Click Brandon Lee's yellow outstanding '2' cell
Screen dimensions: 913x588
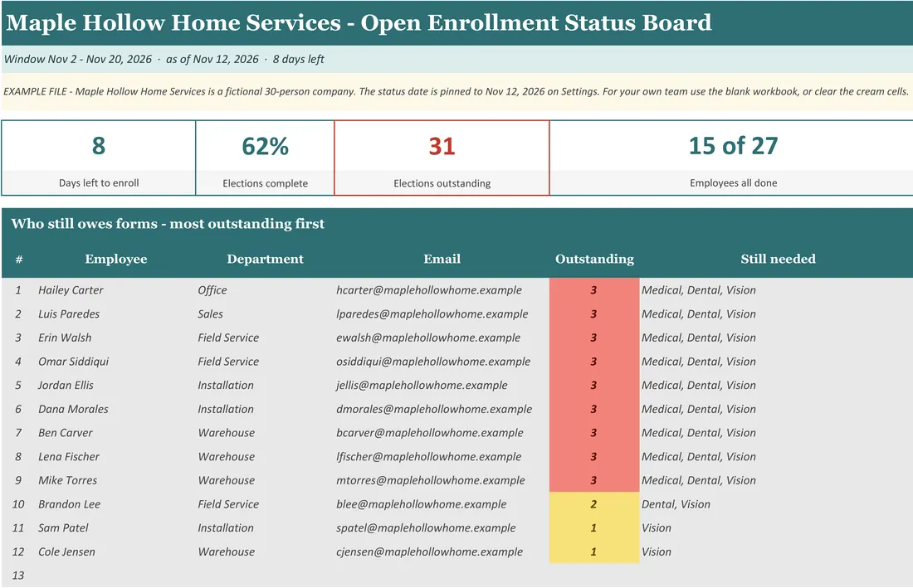pos(594,504)
